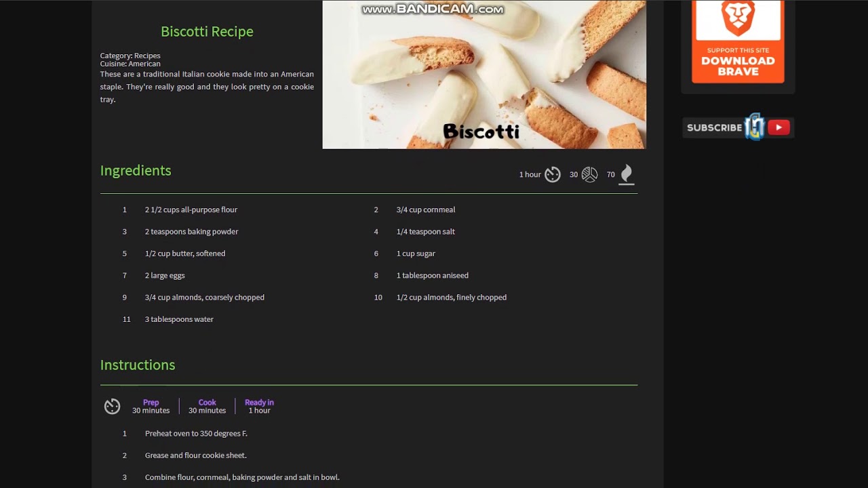Screen dimensions: 868x488
Task: Open the Biscotti Recipe title link
Action: coord(207,31)
